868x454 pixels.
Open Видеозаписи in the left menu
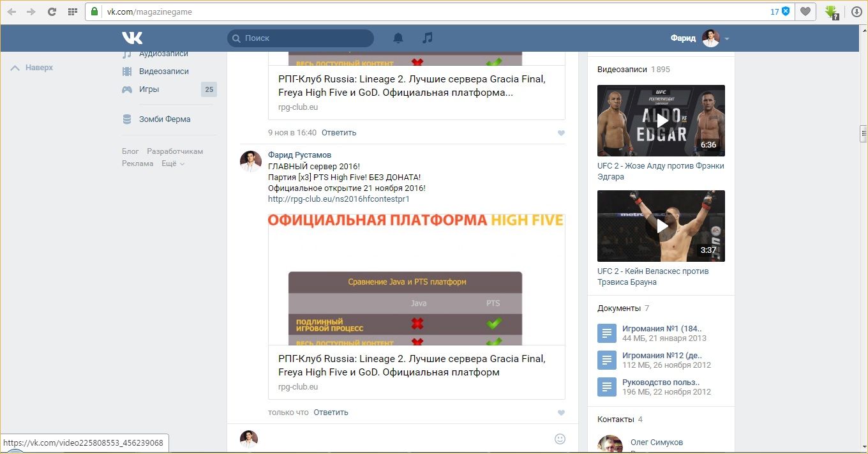[x=163, y=72]
